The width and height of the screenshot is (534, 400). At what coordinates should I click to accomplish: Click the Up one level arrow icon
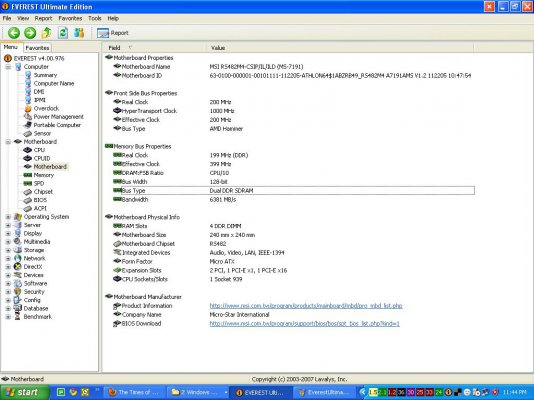click(x=46, y=33)
